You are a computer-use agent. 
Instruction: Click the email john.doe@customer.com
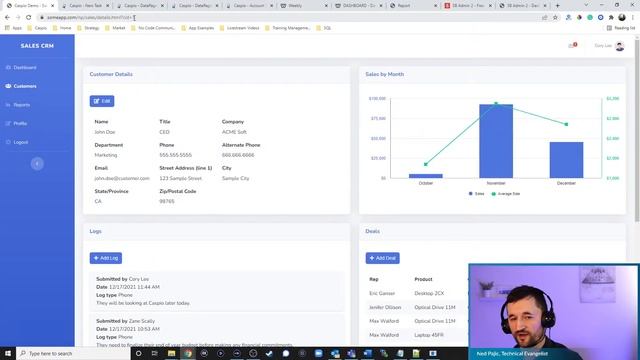[x=122, y=178]
